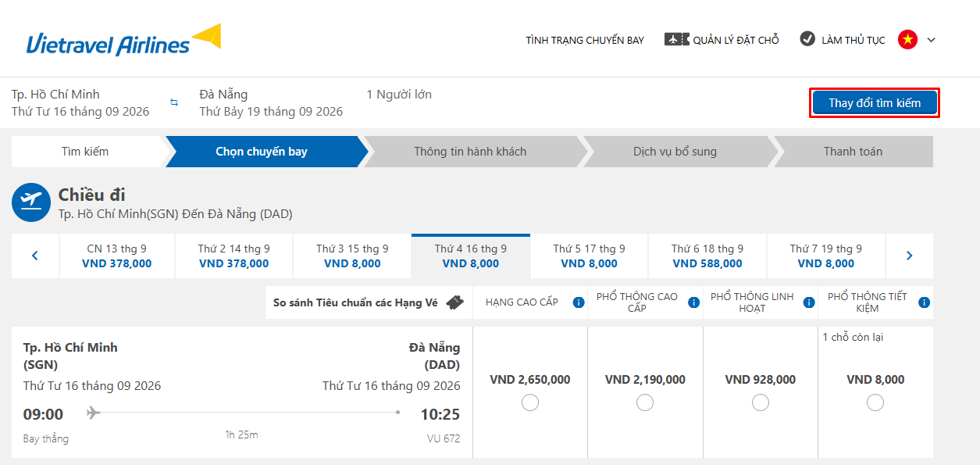Open info icon for Phổ Thông Linh Hoạt
980x465 pixels.
(809, 302)
